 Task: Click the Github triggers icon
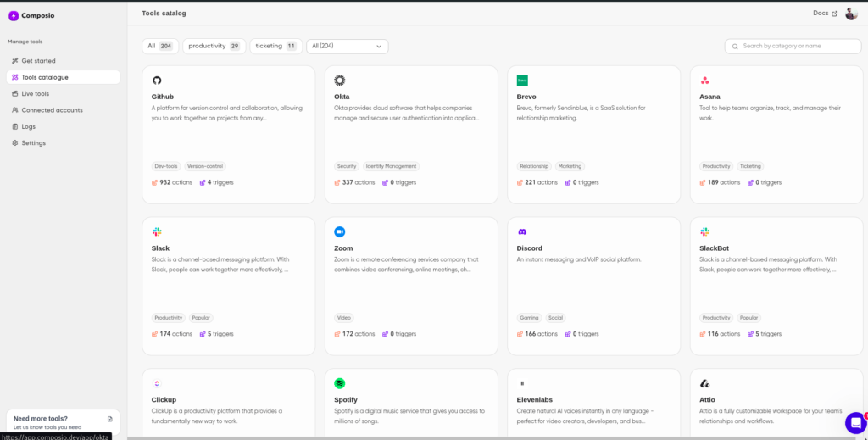pyautogui.click(x=203, y=182)
